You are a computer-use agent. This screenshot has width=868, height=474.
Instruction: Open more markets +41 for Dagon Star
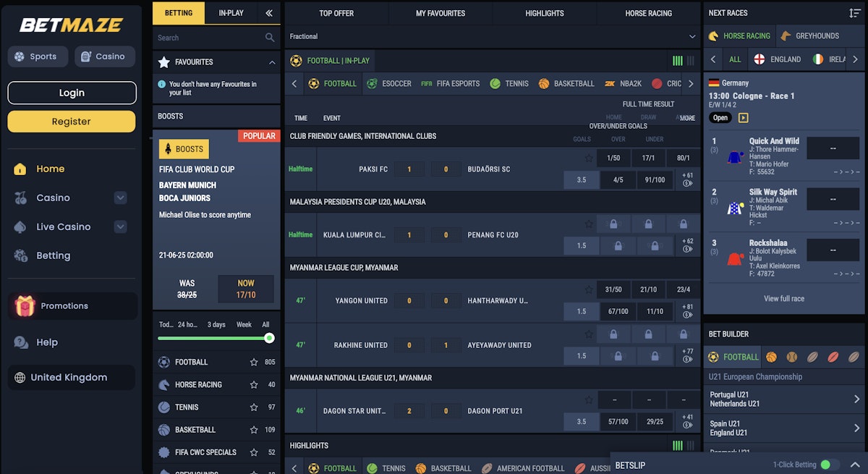(687, 421)
